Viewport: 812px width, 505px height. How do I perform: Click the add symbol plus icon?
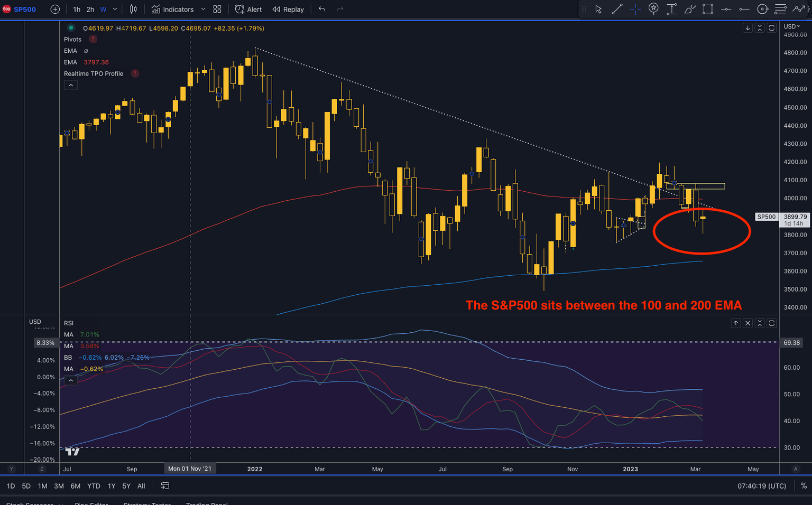pos(55,9)
